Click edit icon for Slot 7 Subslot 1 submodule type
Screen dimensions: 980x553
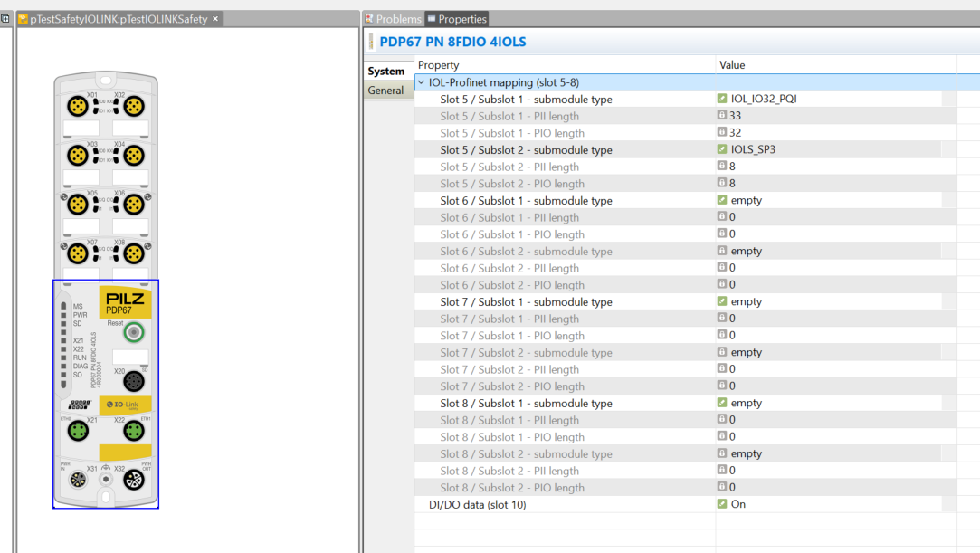722,301
